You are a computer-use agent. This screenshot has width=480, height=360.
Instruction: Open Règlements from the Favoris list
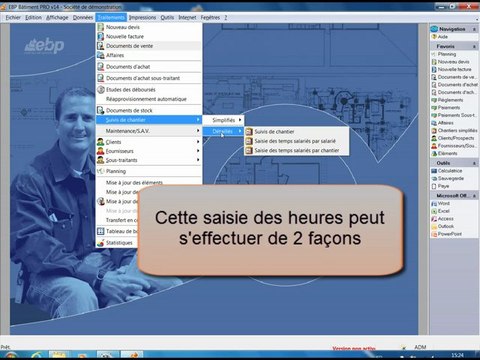coord(450,100)
